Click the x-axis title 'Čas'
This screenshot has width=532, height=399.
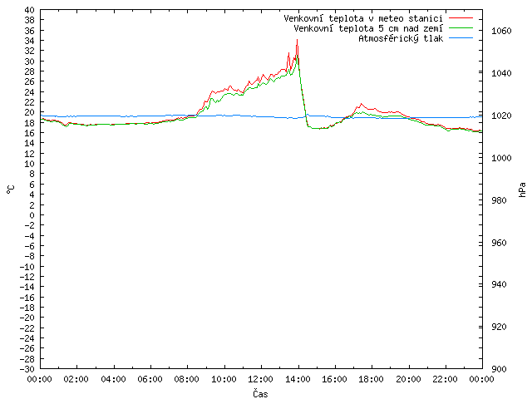(x=260, y=393)
